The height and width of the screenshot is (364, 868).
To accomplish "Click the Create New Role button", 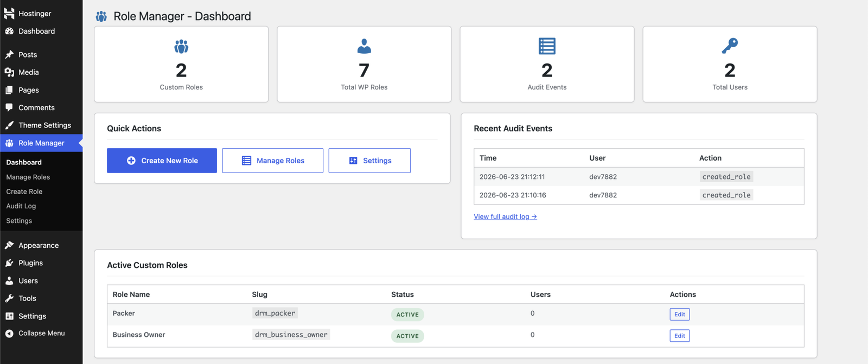I will pyautogui.click(x=162, y=161).
